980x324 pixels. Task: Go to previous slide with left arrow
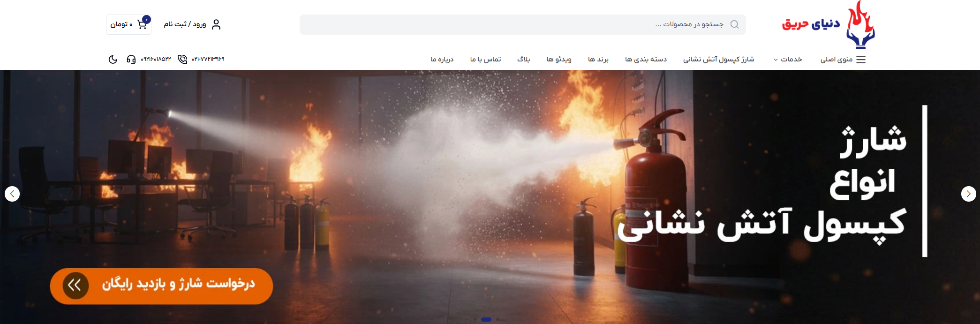coord(12,194)
